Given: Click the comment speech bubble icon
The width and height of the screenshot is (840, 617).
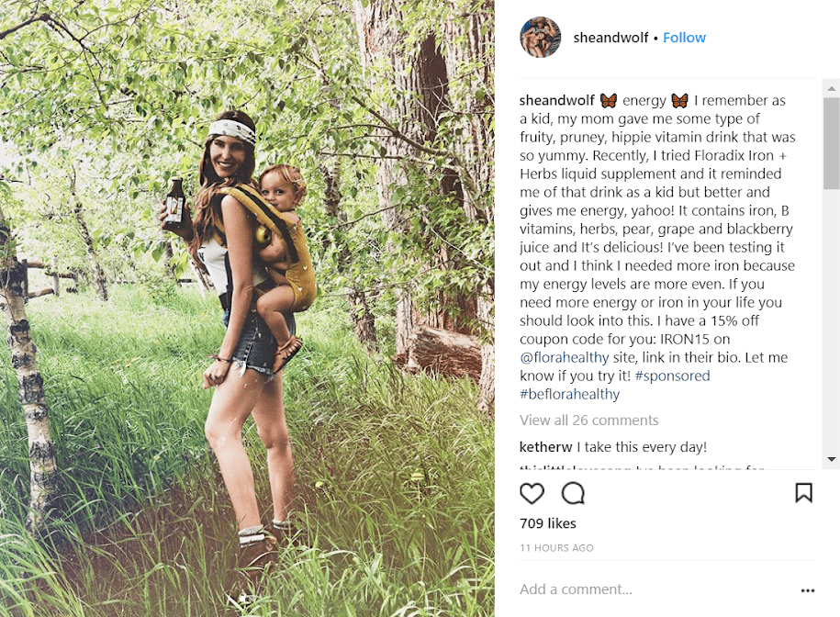Looking at the screenshot, I should pyautogui.click(x=573, y=494).
